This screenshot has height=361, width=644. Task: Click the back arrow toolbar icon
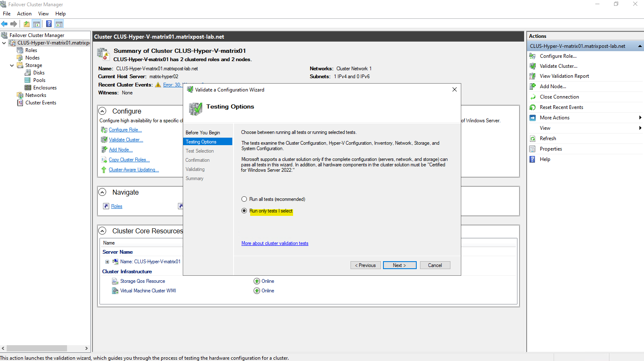coord(5,24)
